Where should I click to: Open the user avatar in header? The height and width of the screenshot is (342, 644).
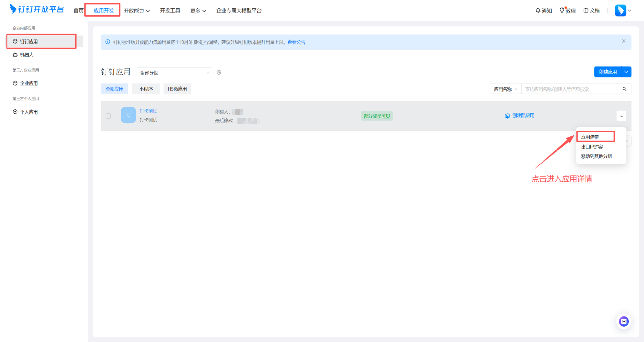[620, 10]
